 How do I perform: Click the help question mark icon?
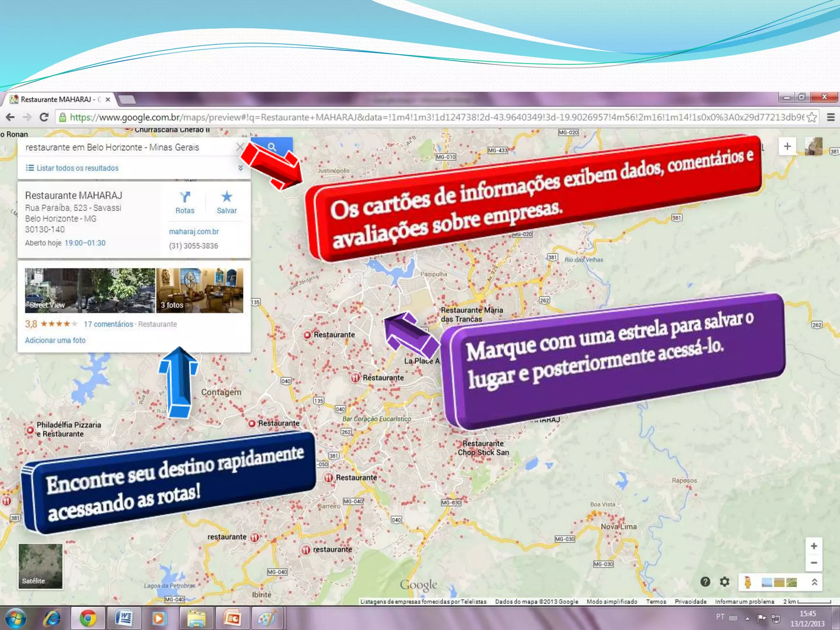(705, 582)
